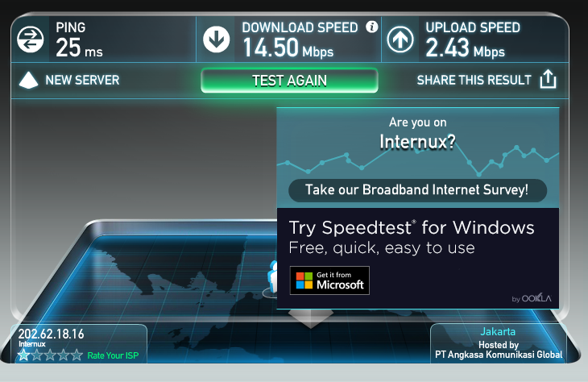
Task: Open download speed info icon
Action: click(371, 27)
